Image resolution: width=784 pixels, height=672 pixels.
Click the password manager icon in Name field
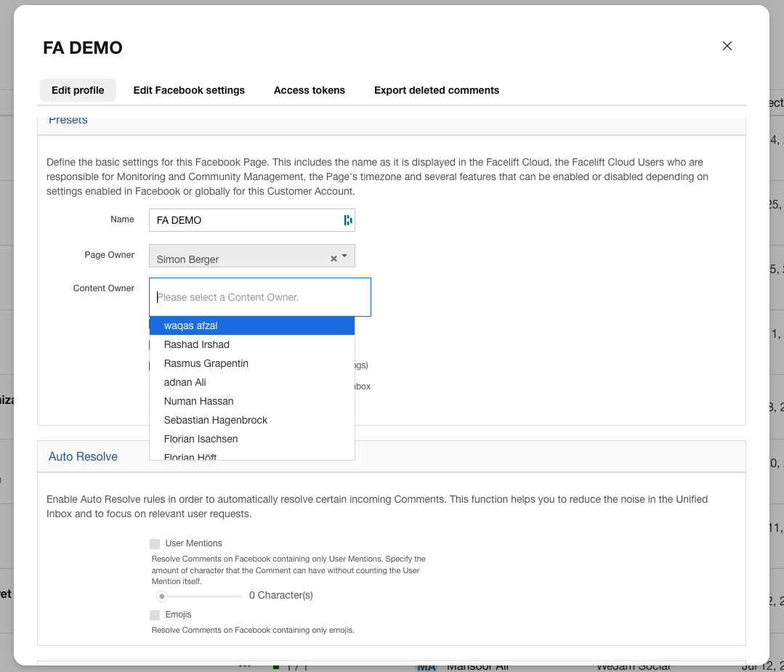pyautogui.click(x=347, y=220)
